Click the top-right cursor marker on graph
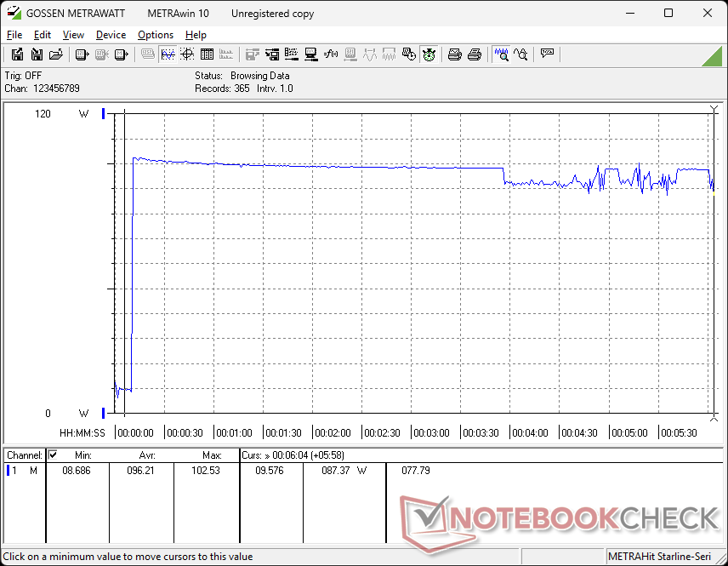This screenshot has height=566, width=728. pos(714,109)
